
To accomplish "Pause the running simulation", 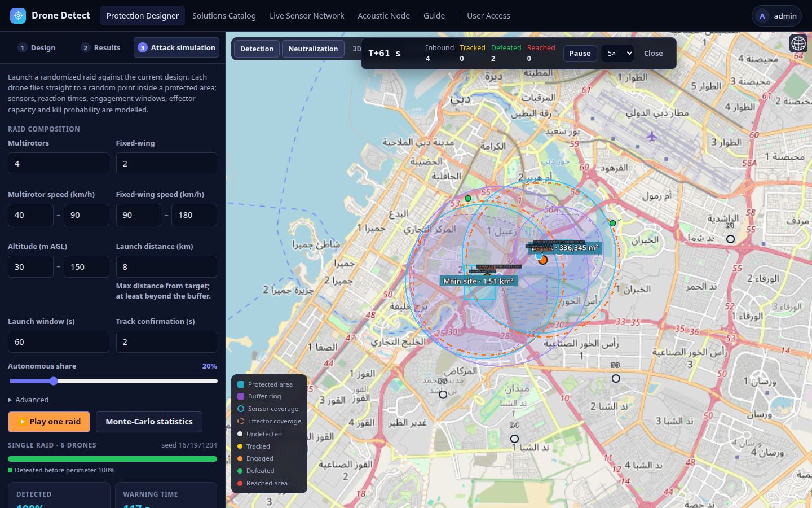I will (580, 53).
